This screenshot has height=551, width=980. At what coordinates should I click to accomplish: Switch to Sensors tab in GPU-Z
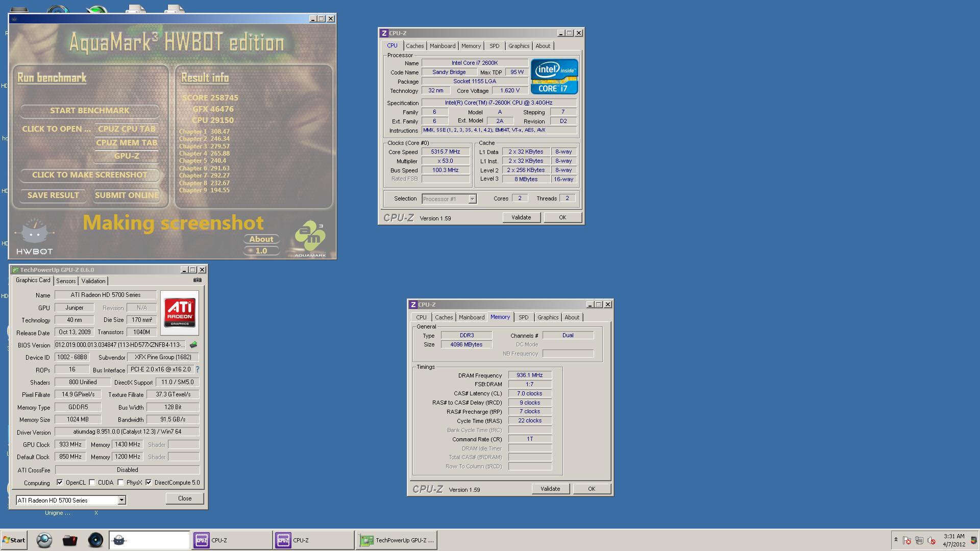click(x=66, y=281)
